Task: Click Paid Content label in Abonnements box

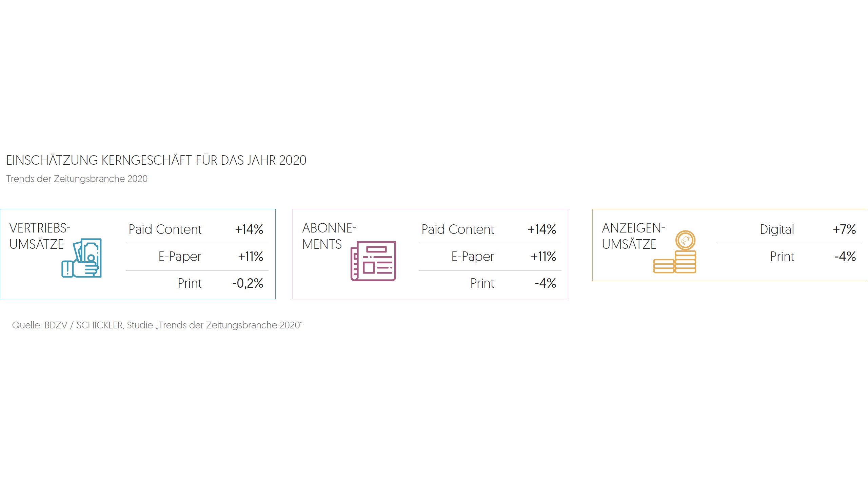Action: 458,229
